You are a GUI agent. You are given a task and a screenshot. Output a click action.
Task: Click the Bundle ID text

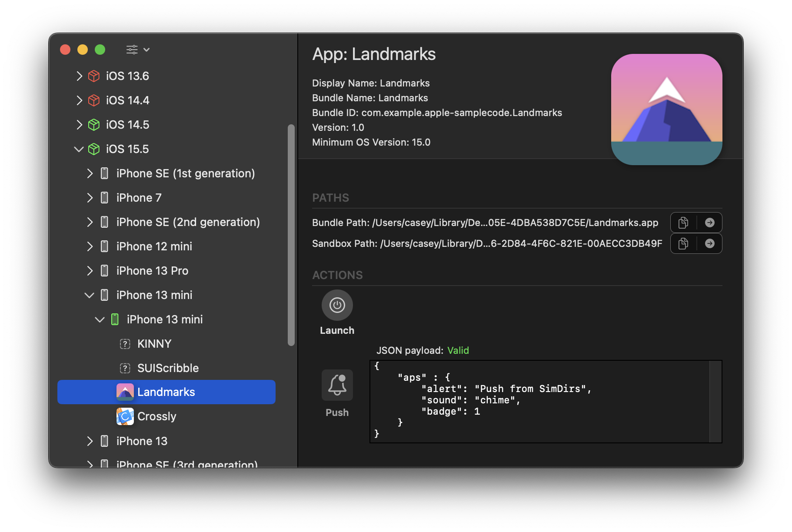(x=437, y=113)
